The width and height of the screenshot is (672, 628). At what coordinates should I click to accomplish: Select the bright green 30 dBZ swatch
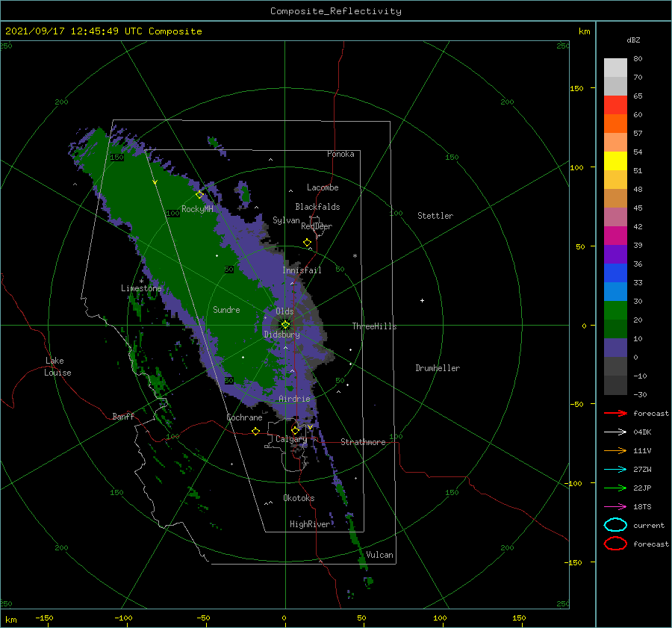coord(615,310)
